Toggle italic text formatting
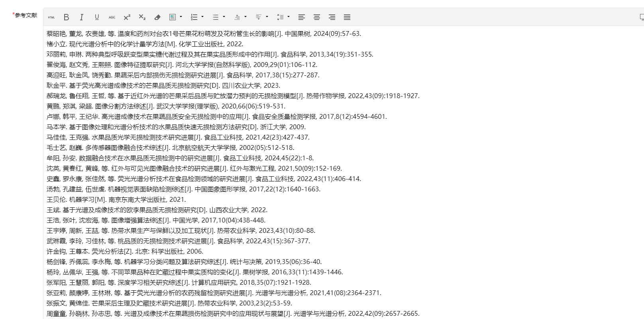644x319 pixels. pos(82,17)
